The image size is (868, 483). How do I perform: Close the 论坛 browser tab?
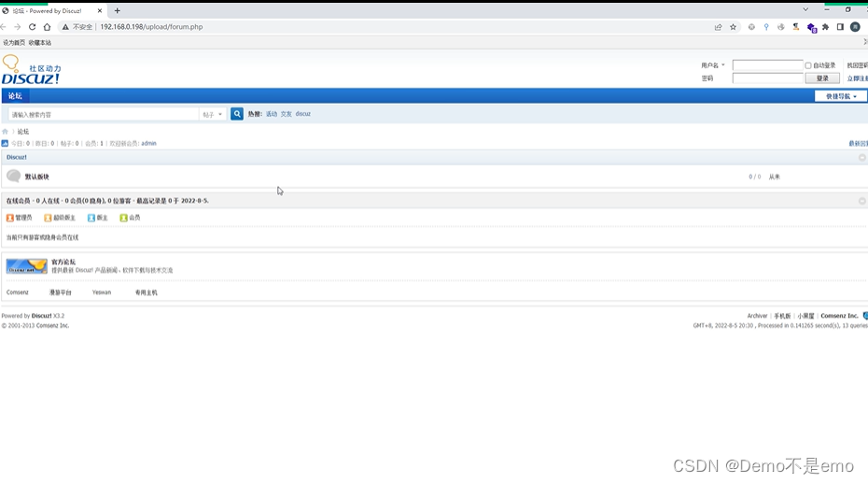coord(100,10)
